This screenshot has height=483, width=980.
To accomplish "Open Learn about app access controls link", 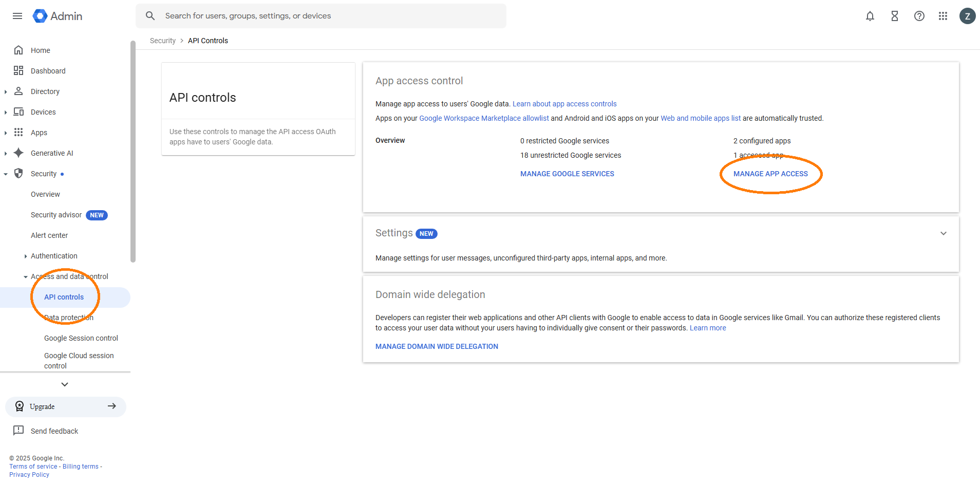I will coord(564,104).
